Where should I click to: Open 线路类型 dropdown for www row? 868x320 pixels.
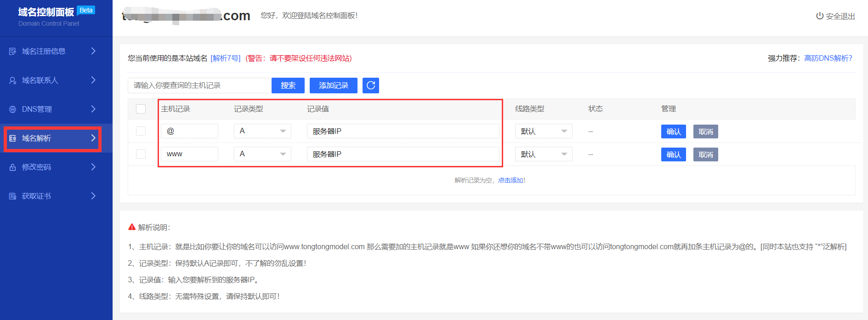544,154
